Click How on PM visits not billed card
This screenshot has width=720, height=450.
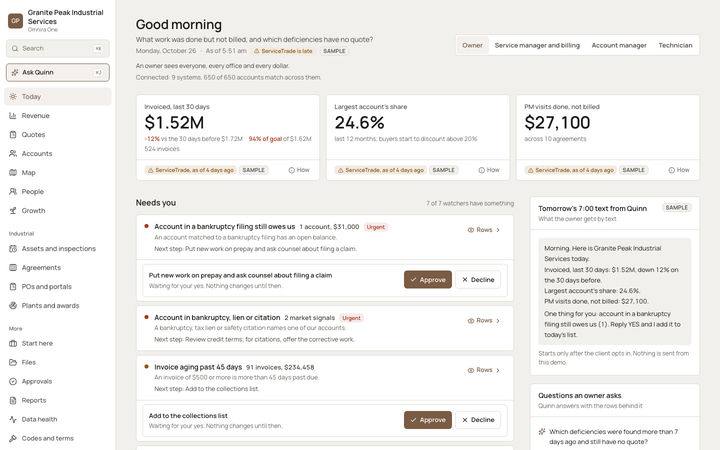click(x=679, y=170)
